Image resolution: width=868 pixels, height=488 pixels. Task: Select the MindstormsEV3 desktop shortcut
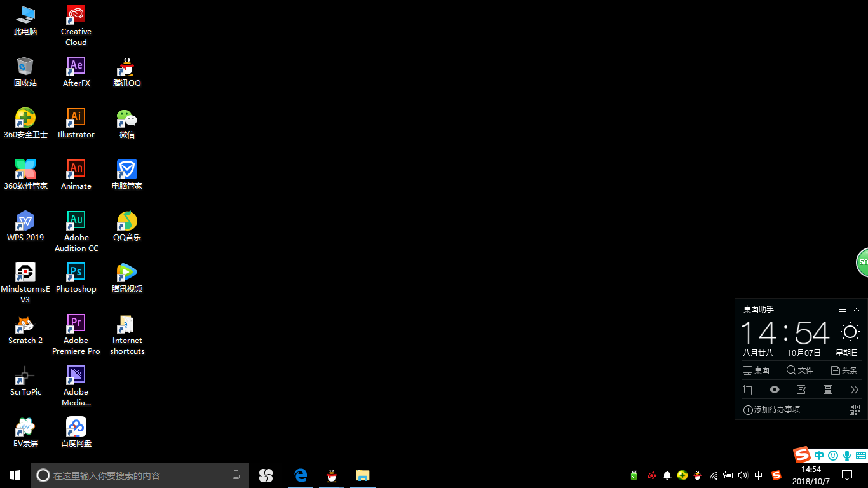[25, 283]
